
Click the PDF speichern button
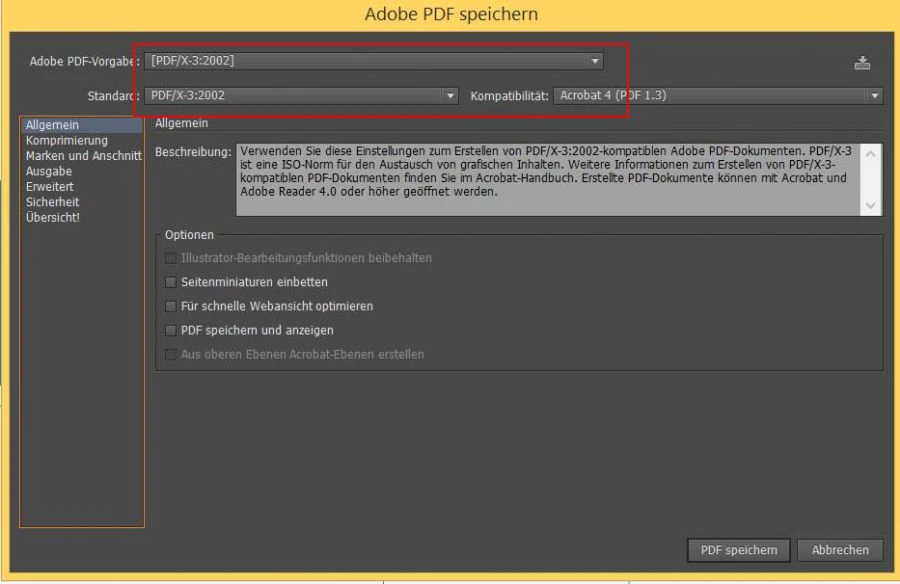[739, 550]
